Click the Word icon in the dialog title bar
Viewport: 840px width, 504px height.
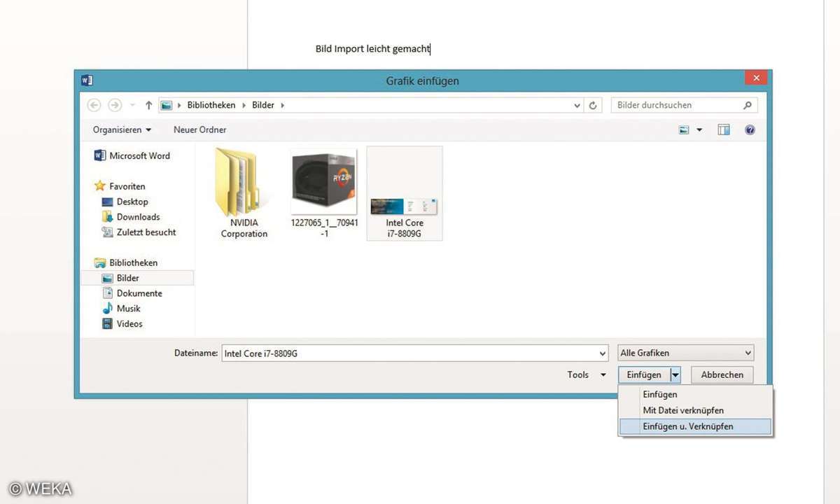[x=87, y=80]
